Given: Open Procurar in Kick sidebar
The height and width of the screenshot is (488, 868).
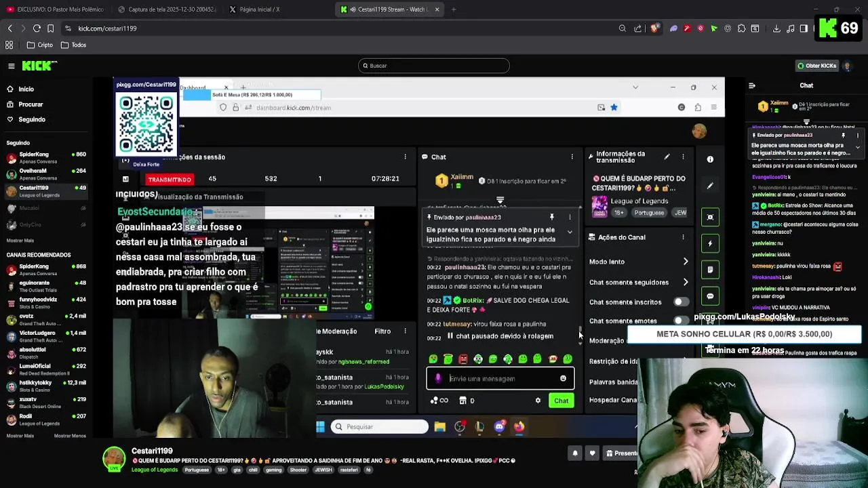Looking at the screenshot, I should coord(31,104).
